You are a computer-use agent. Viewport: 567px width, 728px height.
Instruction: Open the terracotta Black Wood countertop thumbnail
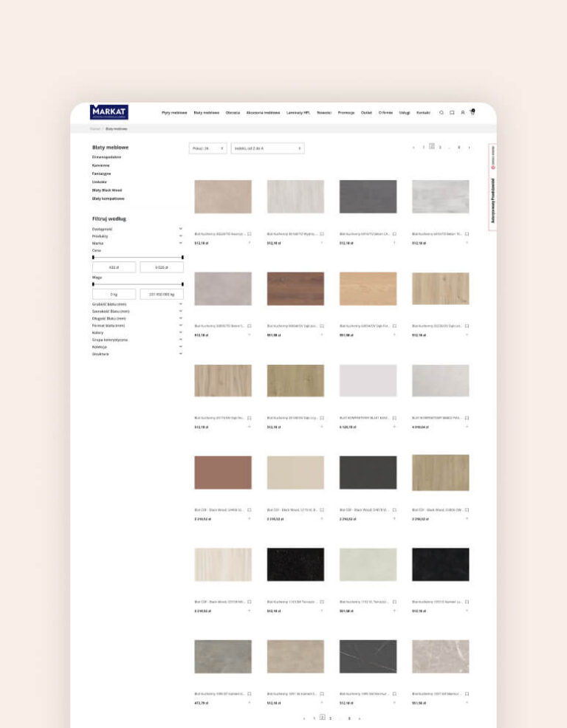tap(223, 473)
